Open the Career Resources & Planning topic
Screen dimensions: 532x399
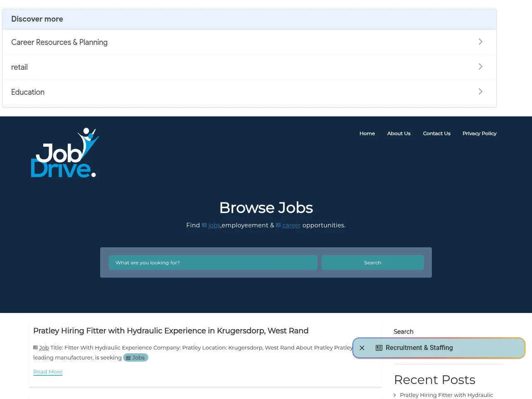pos(249,42)
